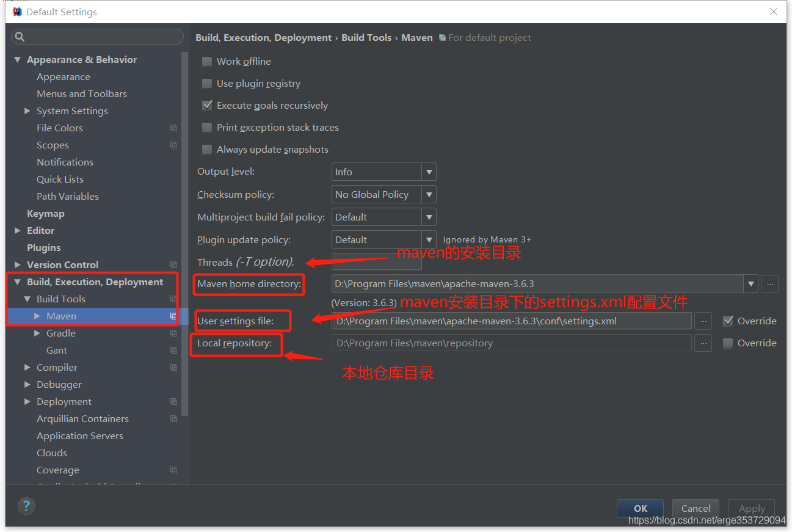Click the Threads (-T option) input field

[377, 261]
